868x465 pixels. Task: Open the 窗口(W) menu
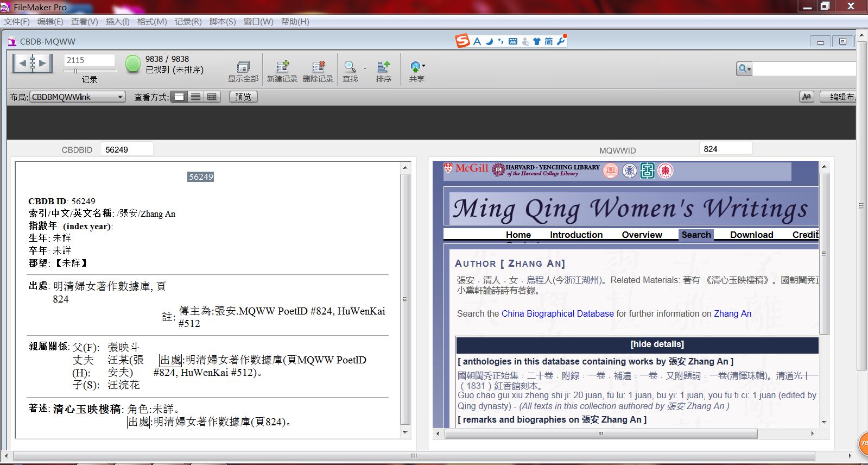pyautogui.click(x=258, y=22)
